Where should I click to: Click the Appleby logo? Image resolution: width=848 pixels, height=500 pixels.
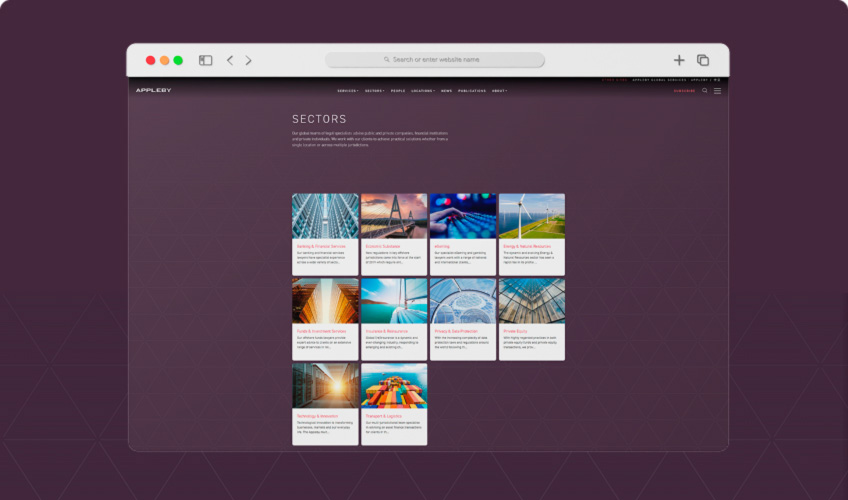pos(153,91)
